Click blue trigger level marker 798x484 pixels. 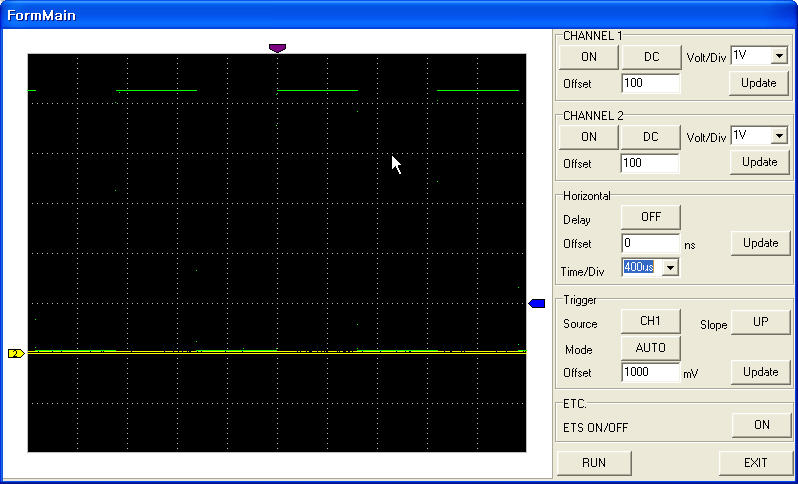(x=537, y=303)
